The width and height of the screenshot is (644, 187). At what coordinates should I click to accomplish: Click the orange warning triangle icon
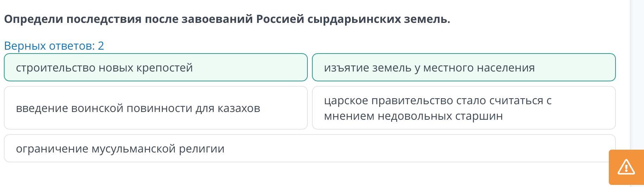(x=626, y=167)
